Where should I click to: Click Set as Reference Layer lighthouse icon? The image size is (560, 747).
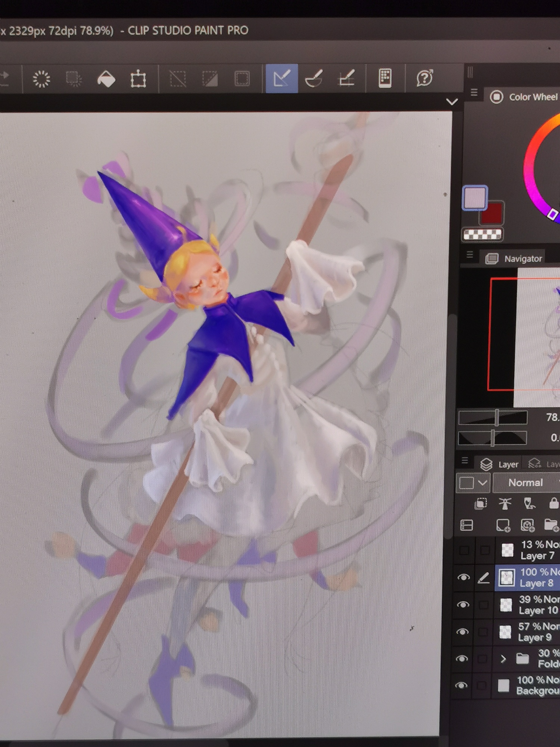coord(505,504)
